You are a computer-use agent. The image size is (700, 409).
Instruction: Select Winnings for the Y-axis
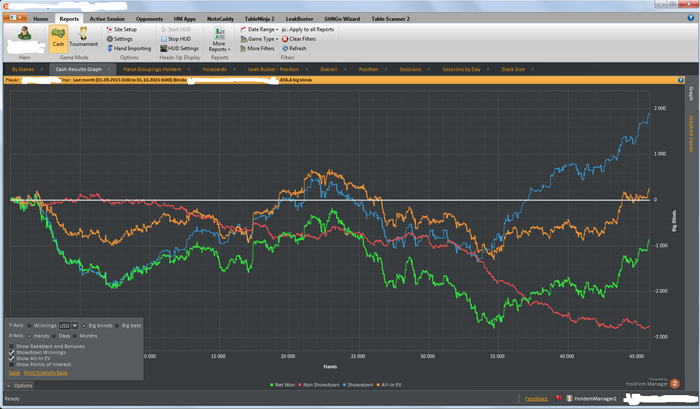(29, 326)
